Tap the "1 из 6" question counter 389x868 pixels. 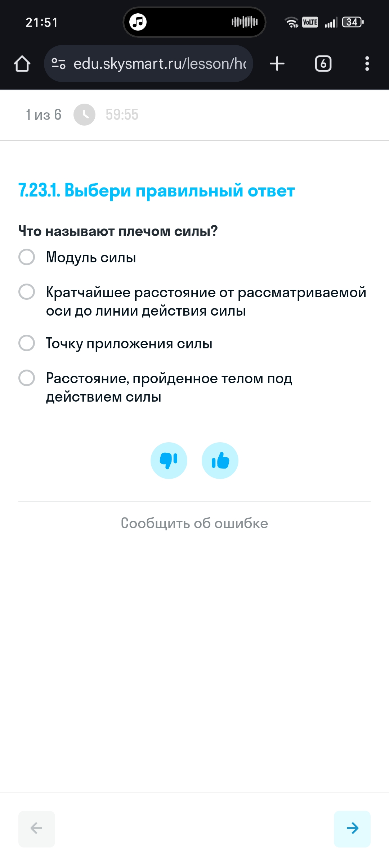coord(44,115)
